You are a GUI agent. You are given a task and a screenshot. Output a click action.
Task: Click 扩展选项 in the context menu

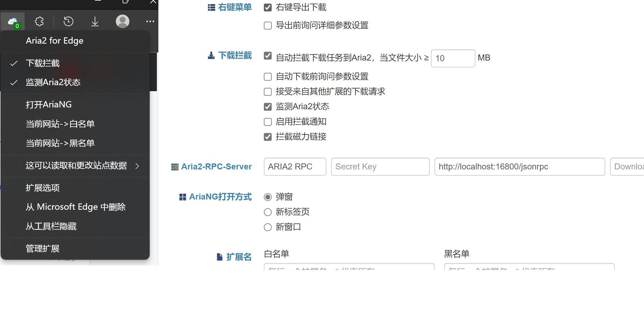click(x=43, y=188)
